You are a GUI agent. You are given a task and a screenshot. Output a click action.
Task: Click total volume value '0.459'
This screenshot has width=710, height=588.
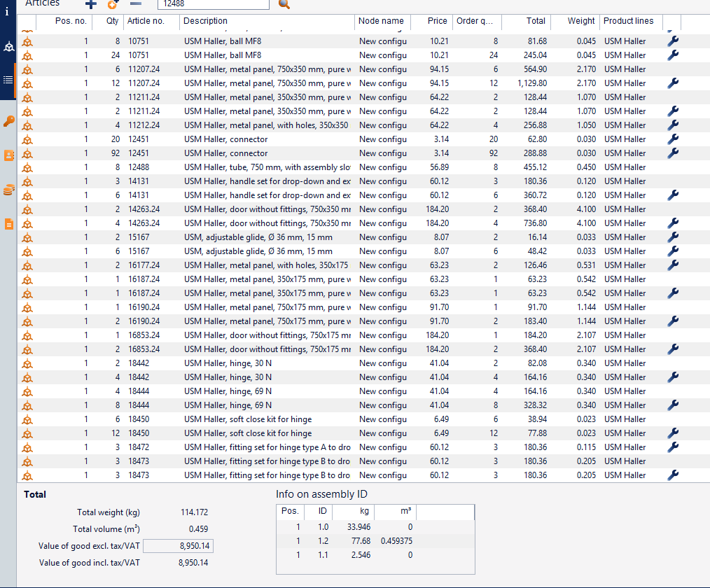198,529
